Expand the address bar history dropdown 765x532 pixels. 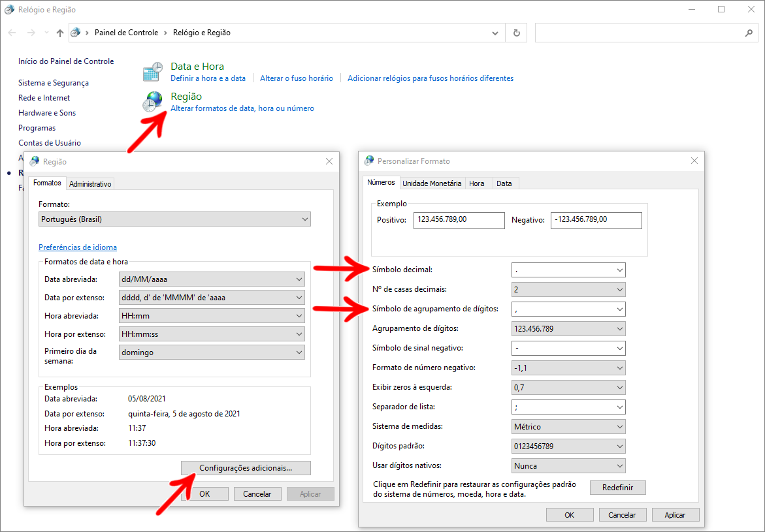(495, 33)
